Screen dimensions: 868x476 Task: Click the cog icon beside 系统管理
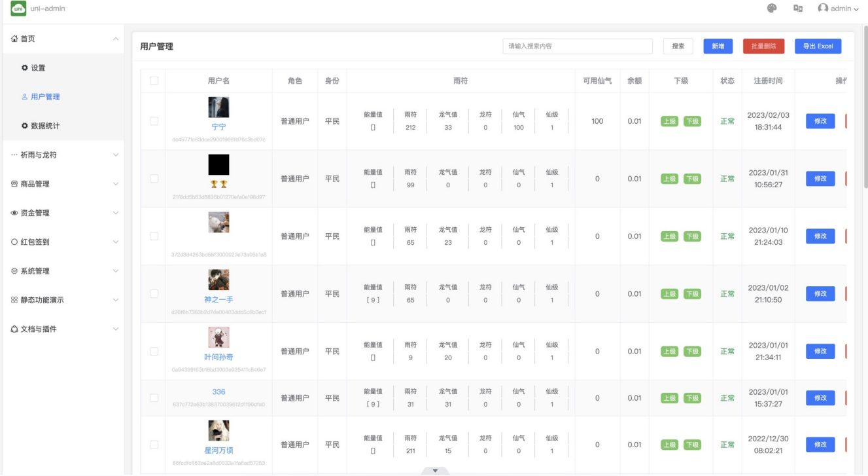[x=14, y=271]
